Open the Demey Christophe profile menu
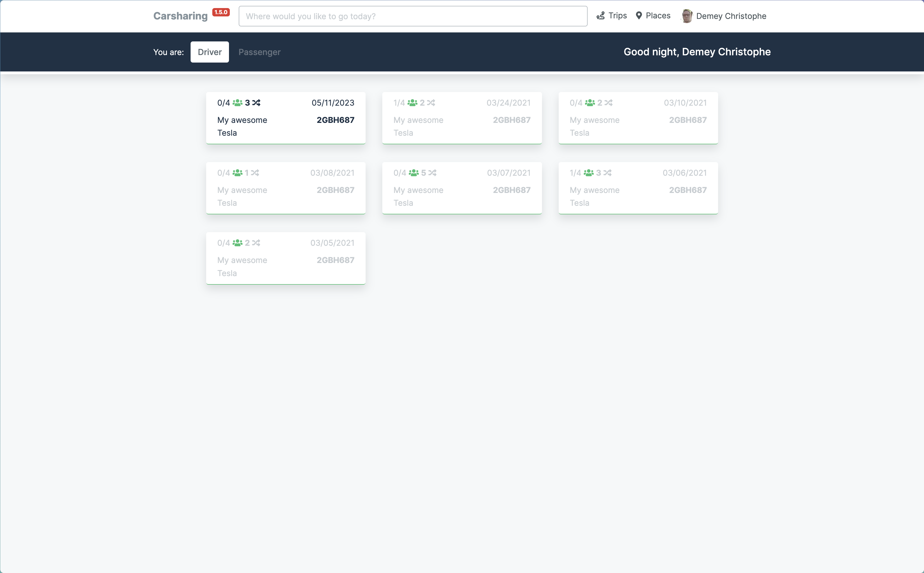 [724, 16]
